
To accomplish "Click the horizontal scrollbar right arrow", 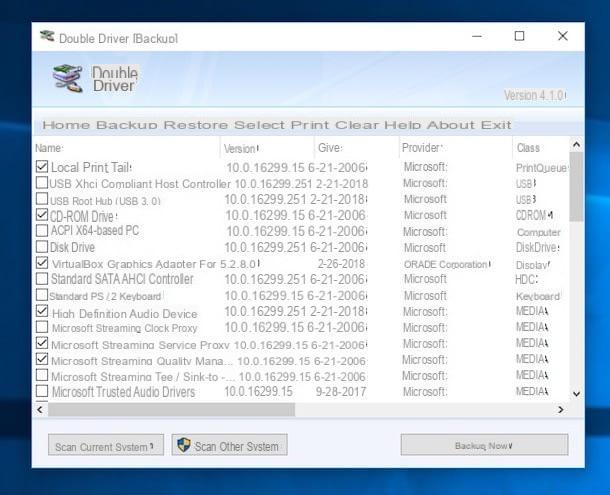I will 561,409.
